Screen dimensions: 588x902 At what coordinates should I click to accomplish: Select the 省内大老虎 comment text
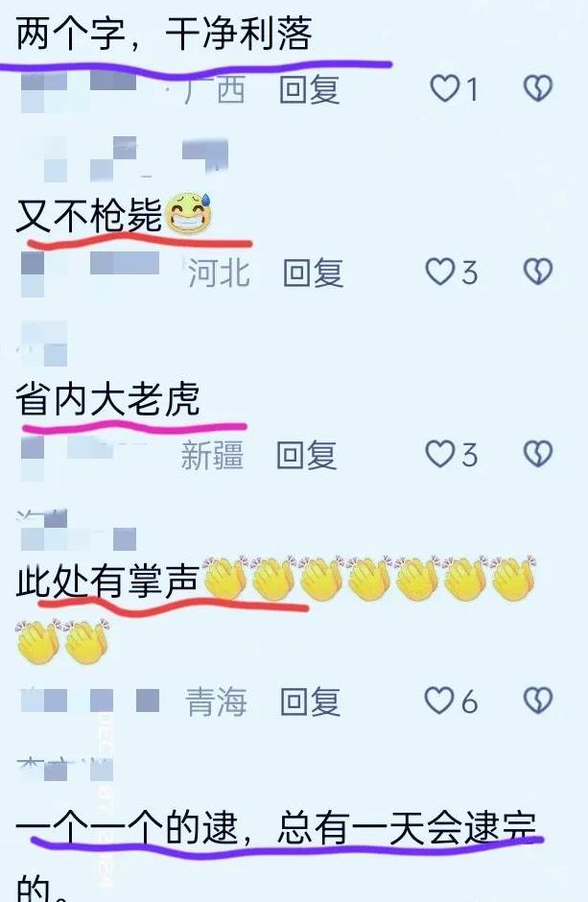pyautogui.click(x=107, y=399)
